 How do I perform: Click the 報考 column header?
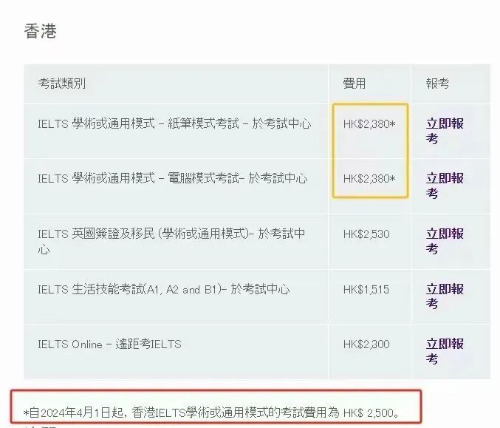pos(437,83)
